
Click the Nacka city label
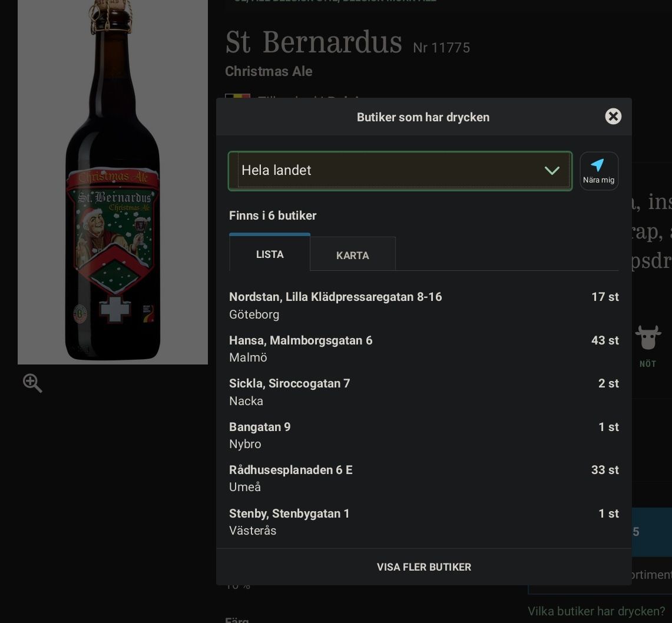pyautogui.click(x=246, y=401)
